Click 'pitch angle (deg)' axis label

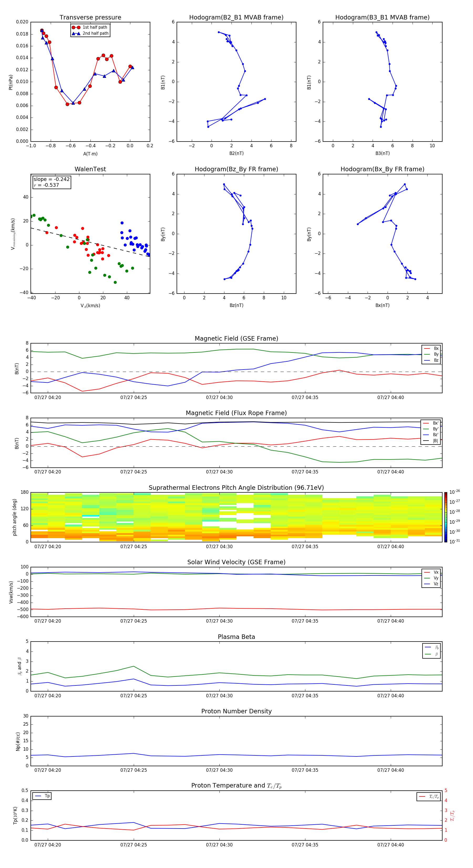tap(14, 517)
